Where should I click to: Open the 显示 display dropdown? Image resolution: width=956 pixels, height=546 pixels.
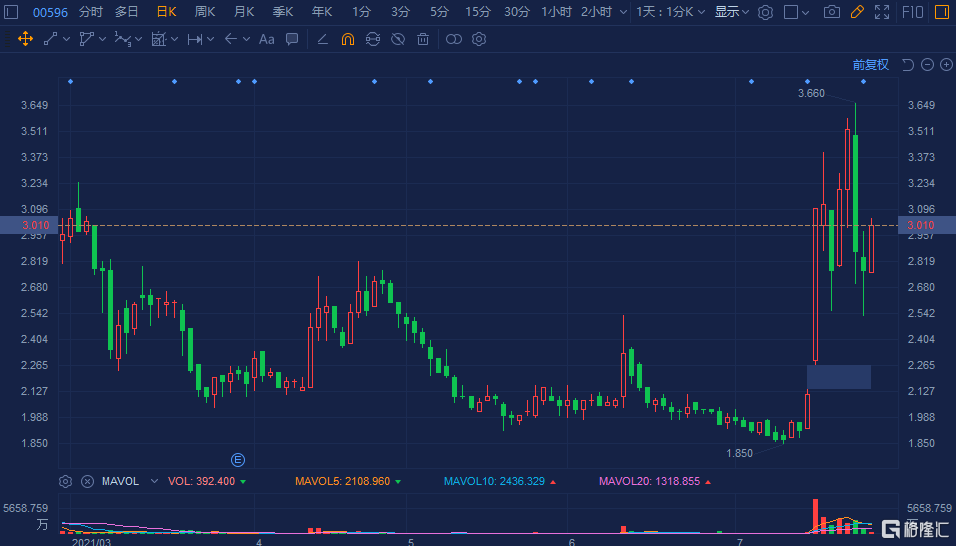tap(732, 12)
